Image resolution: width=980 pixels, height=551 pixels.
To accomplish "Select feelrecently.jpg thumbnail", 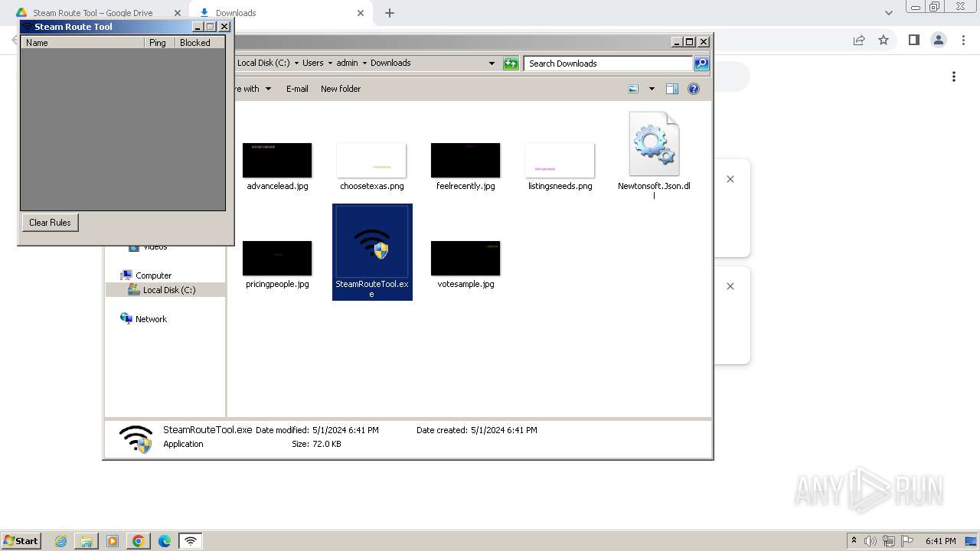I will click(x=465, y=161).
